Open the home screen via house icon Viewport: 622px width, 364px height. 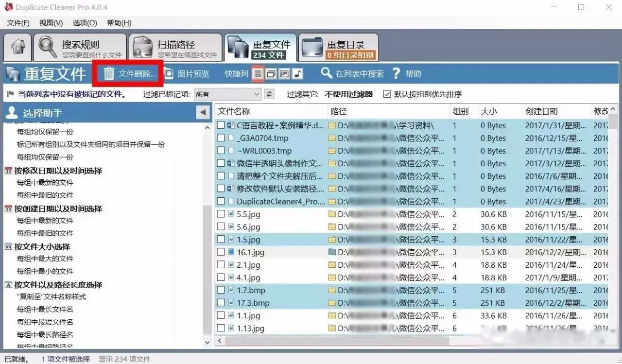point(17,47)
